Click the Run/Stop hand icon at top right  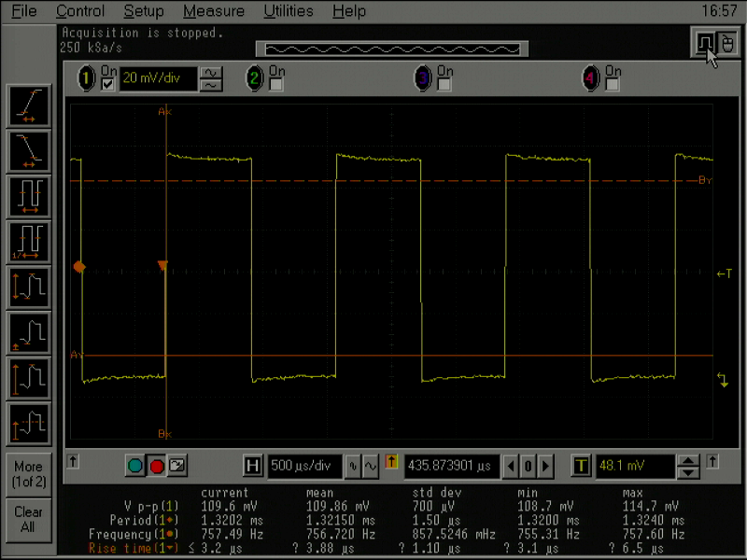coord(726,43)
